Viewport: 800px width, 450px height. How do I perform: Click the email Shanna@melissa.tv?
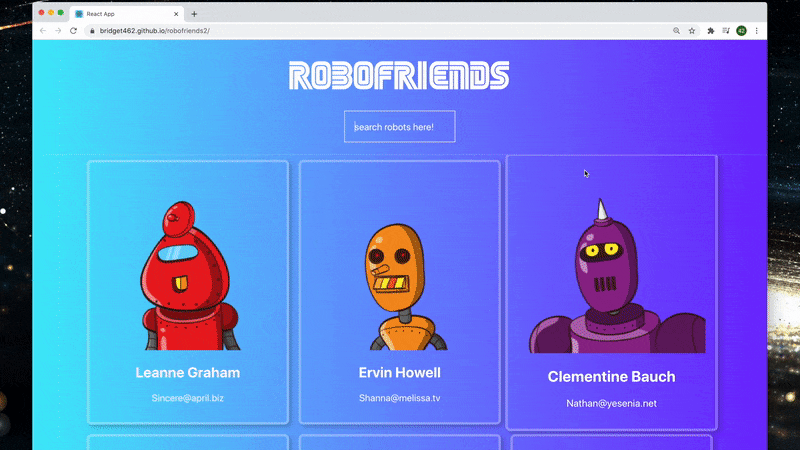coord(399,398)
